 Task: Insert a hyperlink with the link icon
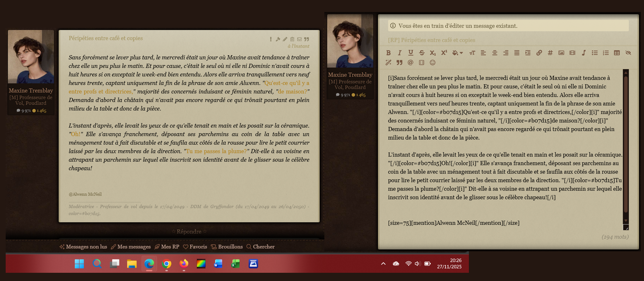point(539,53)
